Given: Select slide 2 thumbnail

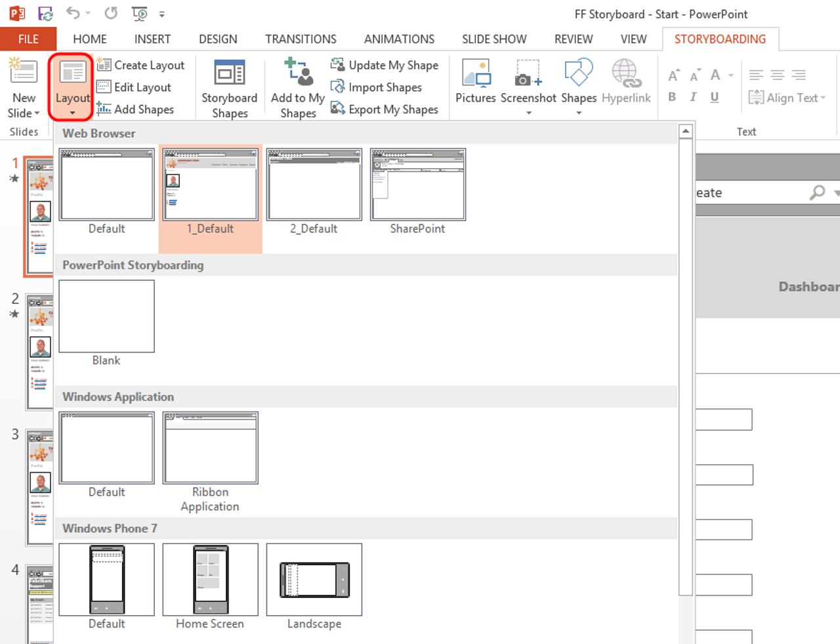Looking at the screenshot, I should [x=39, y=352].
